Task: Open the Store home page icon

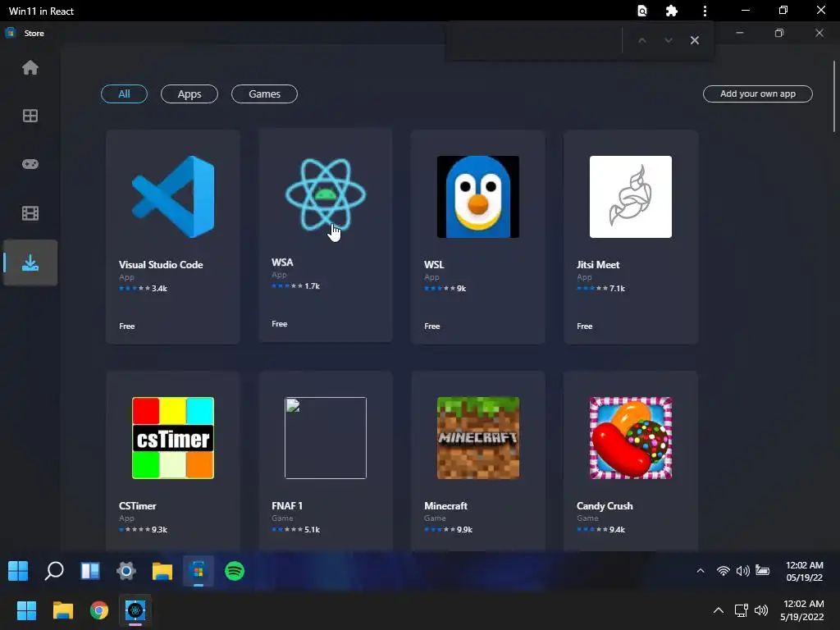Action: pos(30,67)
